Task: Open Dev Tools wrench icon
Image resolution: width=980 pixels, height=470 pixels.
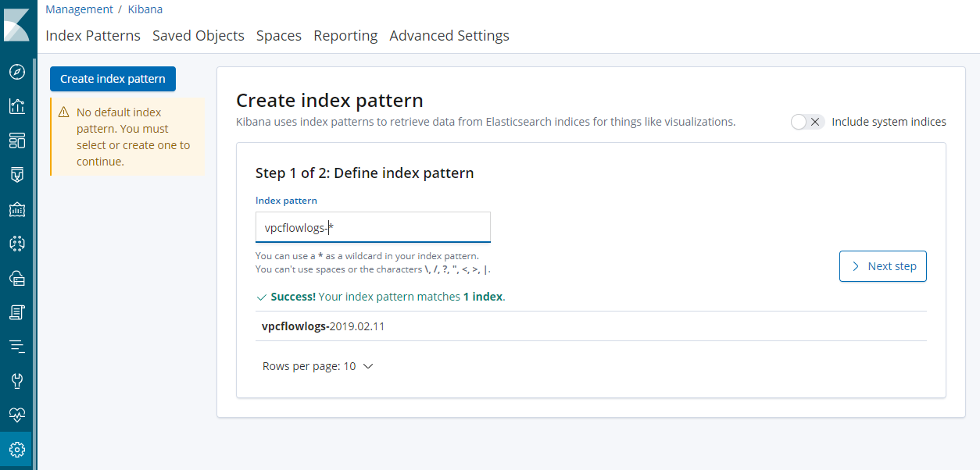Action: tap(17, 381)
